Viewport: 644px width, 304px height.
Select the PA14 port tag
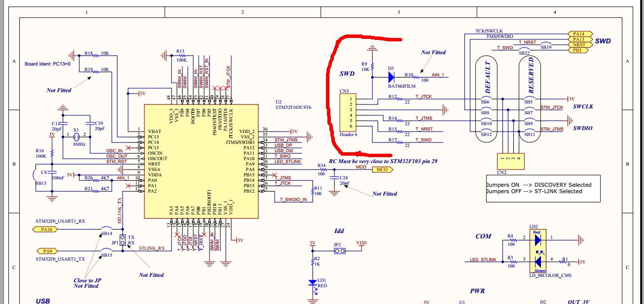tap(579, 34)
